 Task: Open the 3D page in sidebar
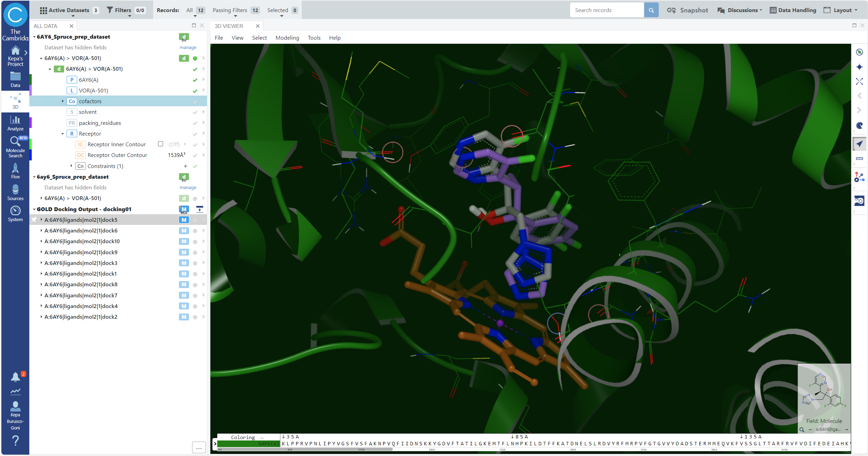15,101
